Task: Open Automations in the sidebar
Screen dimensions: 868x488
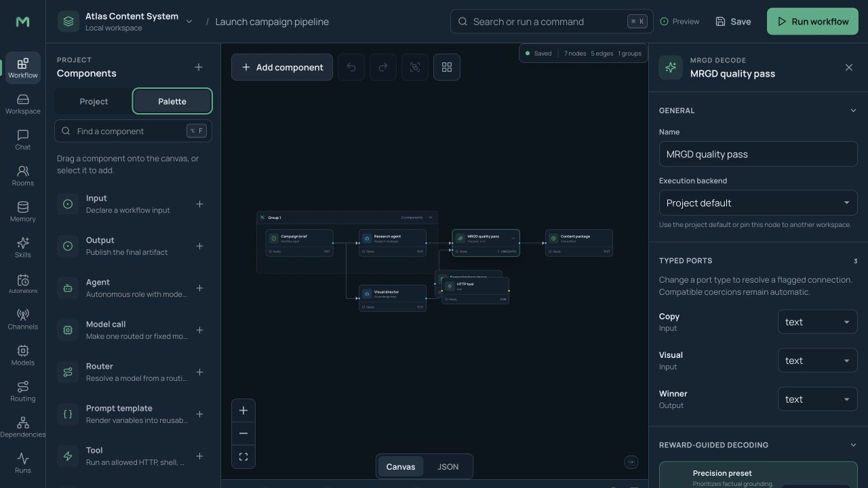Action: pos(23,283)
